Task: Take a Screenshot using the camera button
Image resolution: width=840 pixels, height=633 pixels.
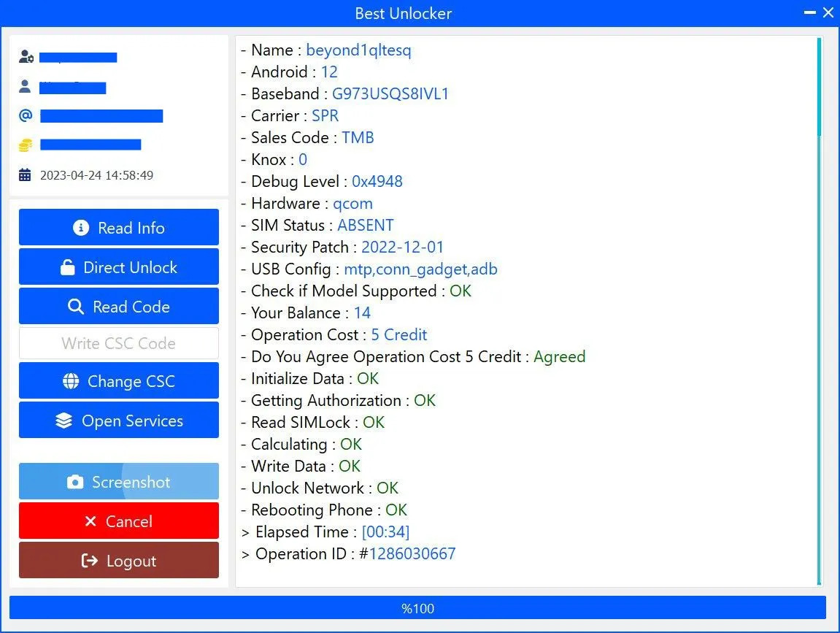Action: point(118,481)
